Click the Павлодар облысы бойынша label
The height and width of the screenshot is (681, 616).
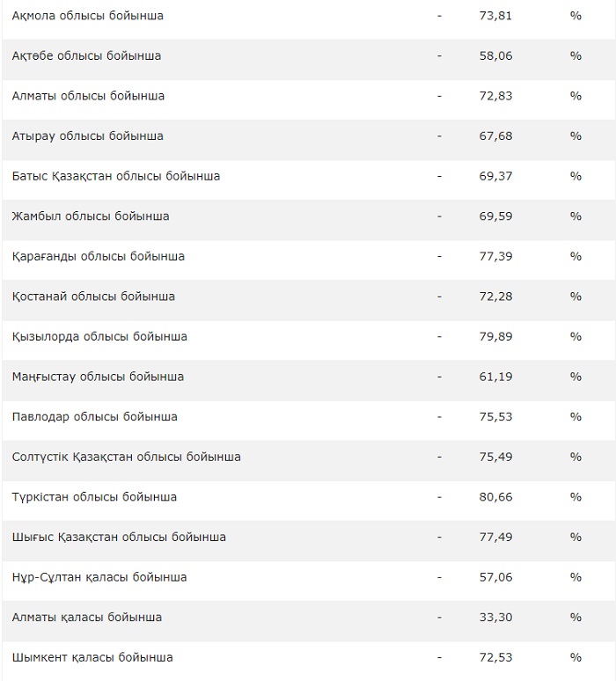(94, 417)
